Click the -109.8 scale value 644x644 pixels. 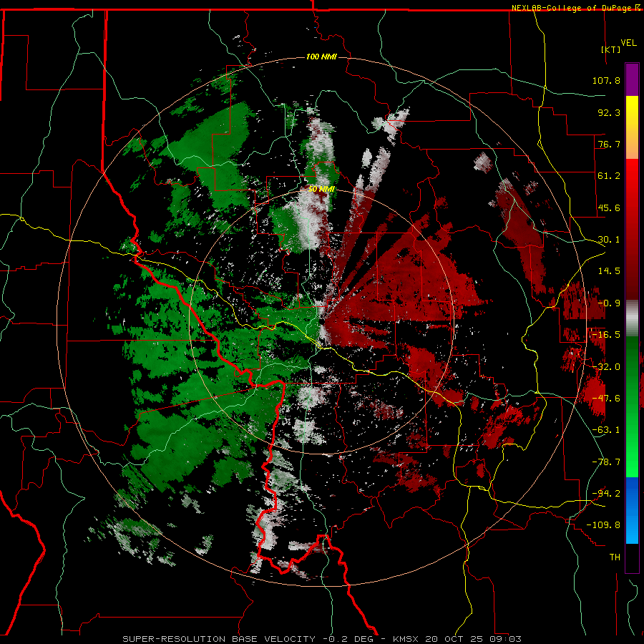pyautogui.click(x=604, y=525)
